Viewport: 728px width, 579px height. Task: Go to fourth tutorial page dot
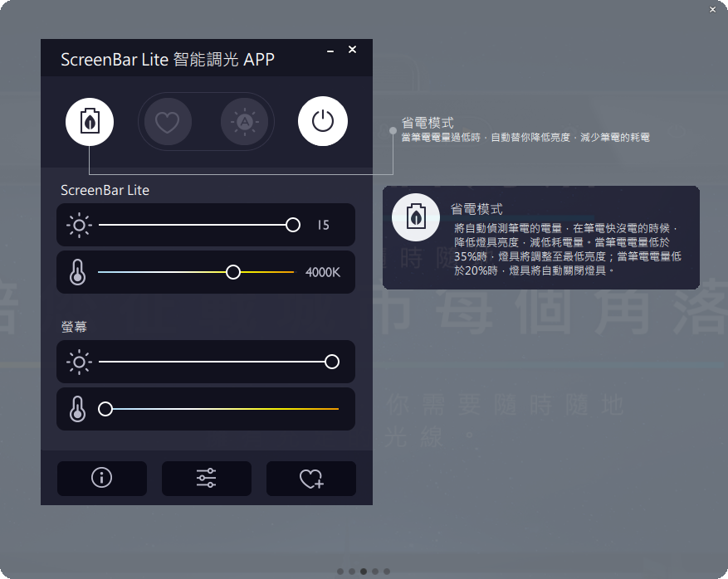coord(375,572)
